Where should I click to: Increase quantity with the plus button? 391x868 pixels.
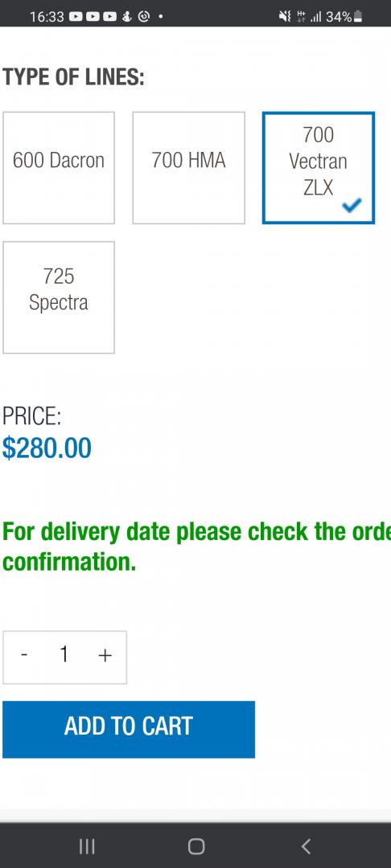coord(105,656)
